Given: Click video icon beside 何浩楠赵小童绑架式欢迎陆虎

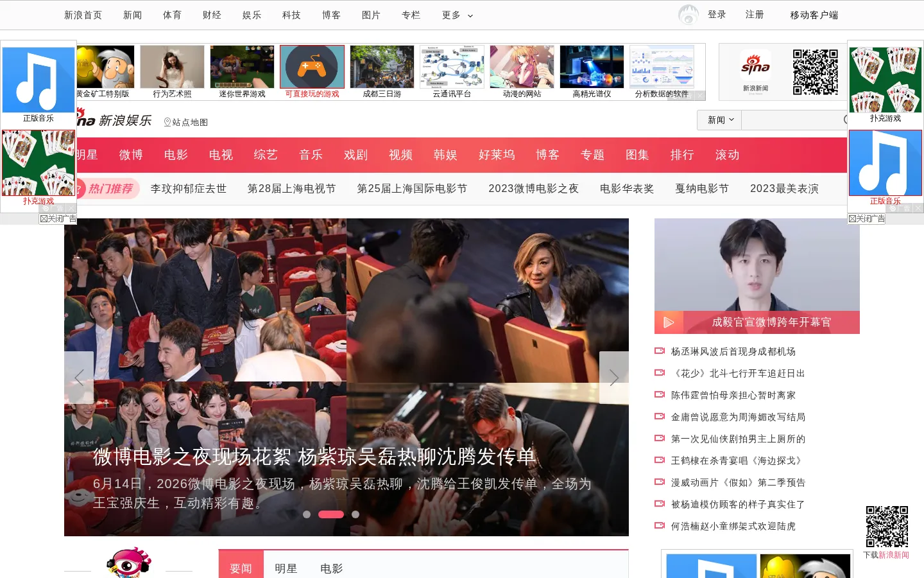Looking at the screenshot, I should [659, 525].
